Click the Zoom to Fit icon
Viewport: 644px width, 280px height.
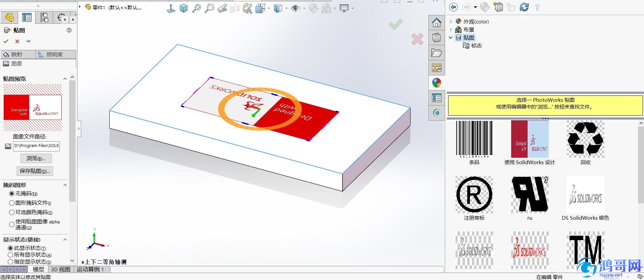click(196, 8)
